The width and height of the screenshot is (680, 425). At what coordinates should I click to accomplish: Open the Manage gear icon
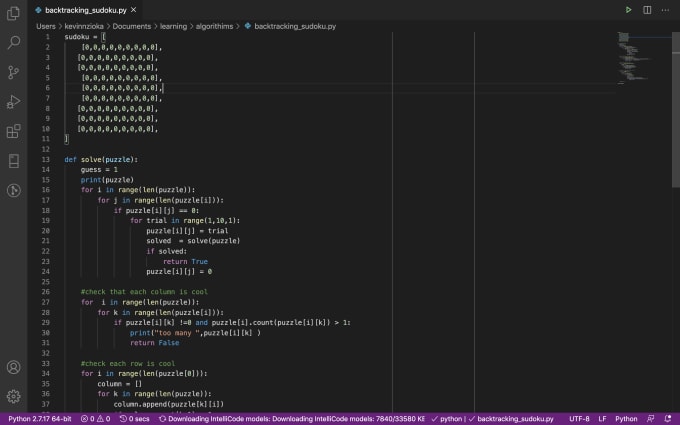(13, 396)
